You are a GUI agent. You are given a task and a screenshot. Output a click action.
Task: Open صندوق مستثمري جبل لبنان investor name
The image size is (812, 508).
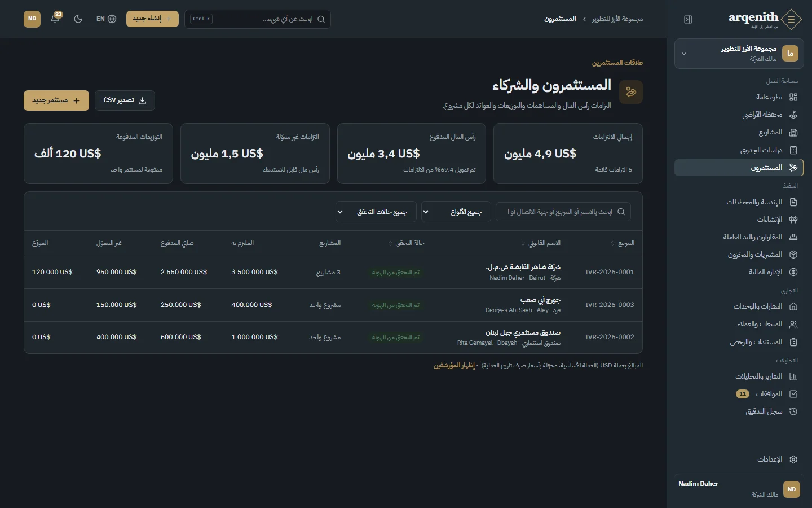523,332
